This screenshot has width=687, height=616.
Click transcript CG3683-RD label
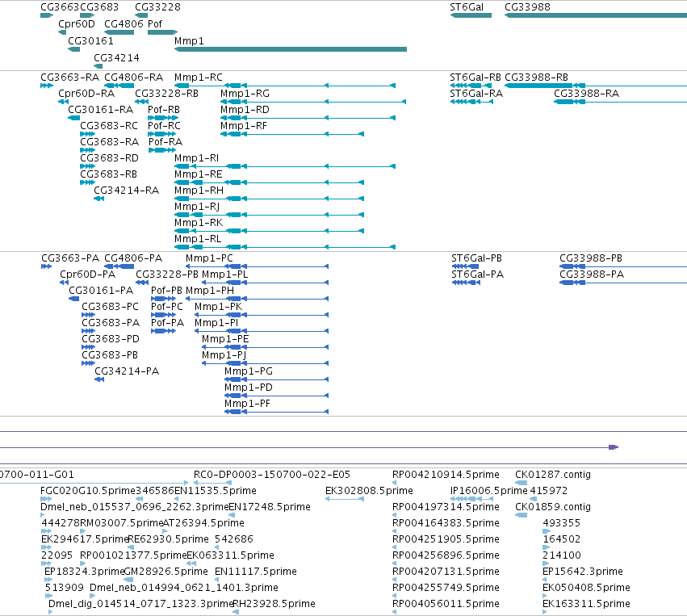click(109, 158)
